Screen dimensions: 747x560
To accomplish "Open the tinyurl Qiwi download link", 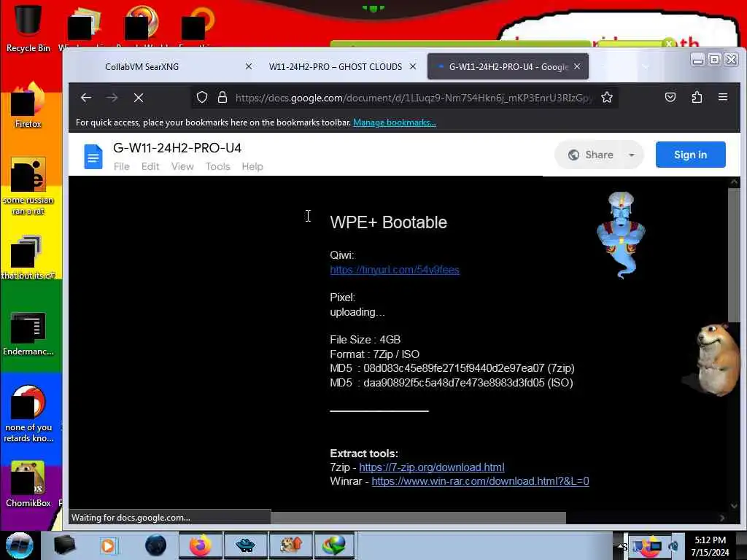I will [x=395, y=270].
